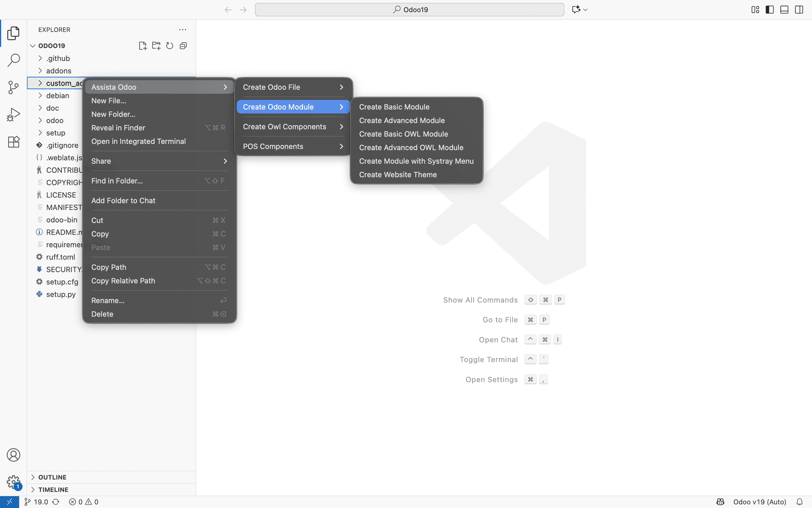Expand the TIMELINE section
The width and height of the screenshot is (812, 508).
point(53,489)
